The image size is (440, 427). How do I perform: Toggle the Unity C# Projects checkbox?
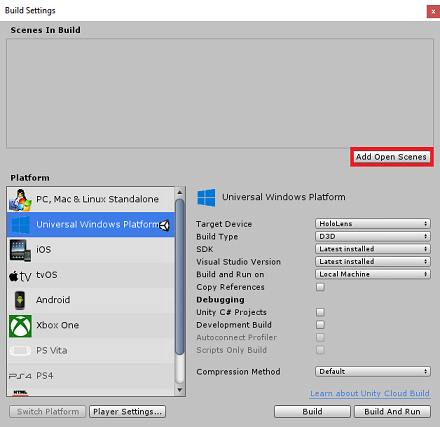[320, 312]
